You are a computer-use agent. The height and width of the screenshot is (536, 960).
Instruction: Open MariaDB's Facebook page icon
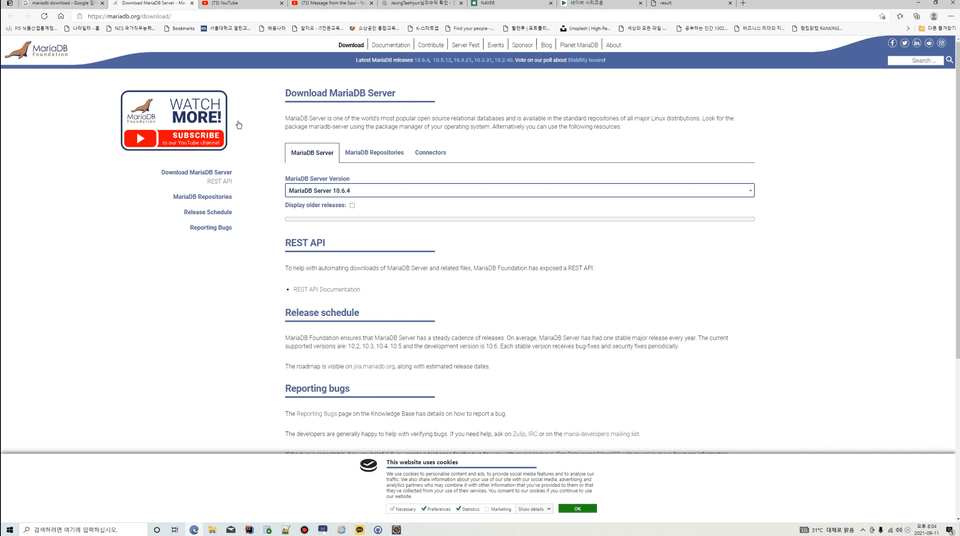tap(892, 43)
